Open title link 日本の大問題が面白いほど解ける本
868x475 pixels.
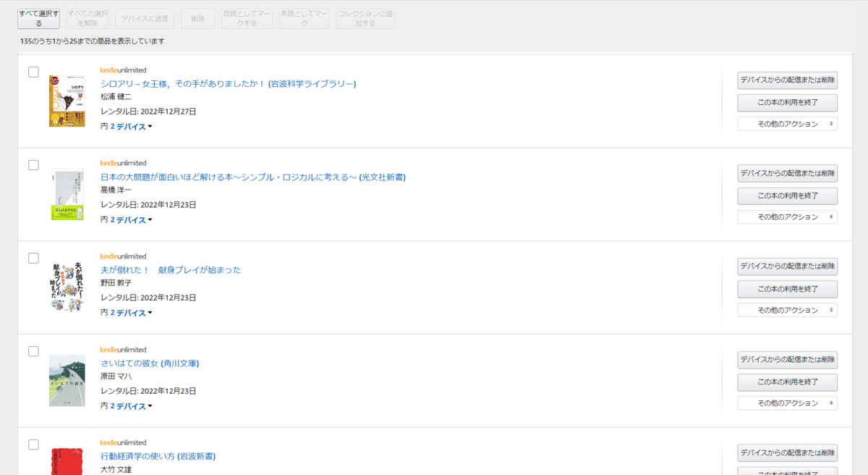(x=253, y=177)
